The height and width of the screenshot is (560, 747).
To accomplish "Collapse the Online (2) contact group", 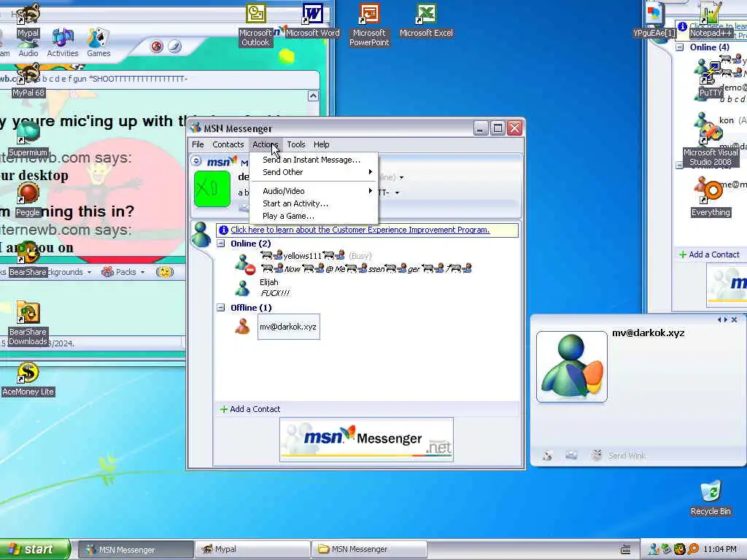I will click(x=221, y=244).
